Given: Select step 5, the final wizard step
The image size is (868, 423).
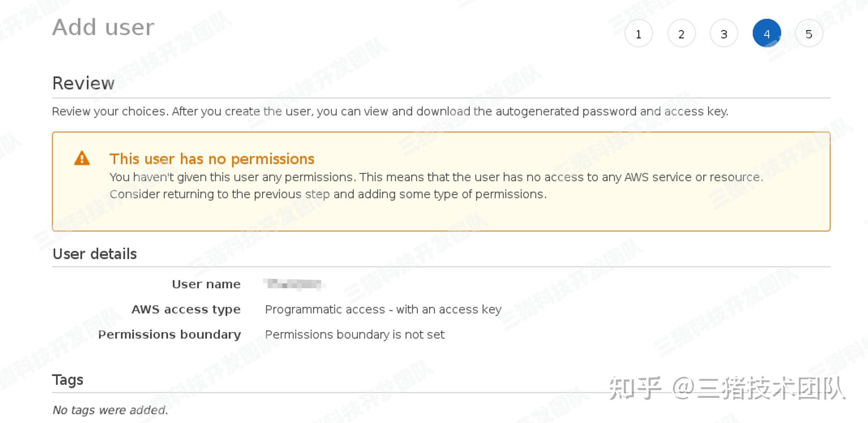Looking at the screenshot, I should [809, 34].
